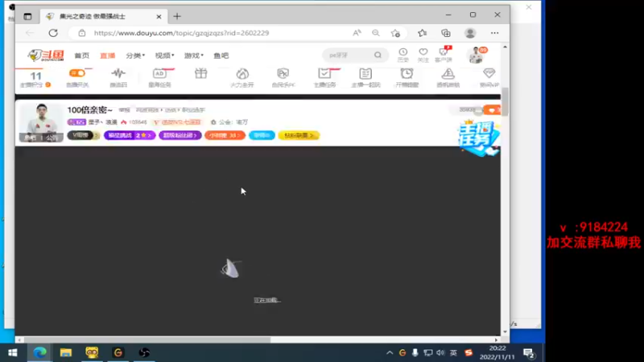Viewport: 644px width, 362px height.
Task: Open the purple pill showing 2 and a star
Action: click(x=130, y=135)
